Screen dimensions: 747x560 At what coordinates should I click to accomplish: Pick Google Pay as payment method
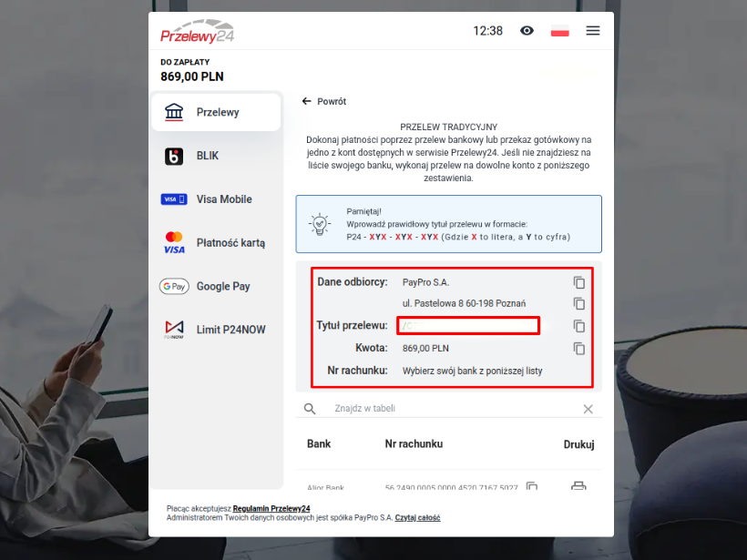click(x=216, y=286)
